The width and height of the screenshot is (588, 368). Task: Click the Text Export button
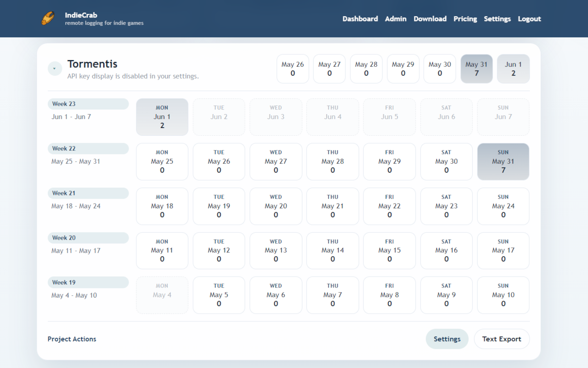[502, 339]
